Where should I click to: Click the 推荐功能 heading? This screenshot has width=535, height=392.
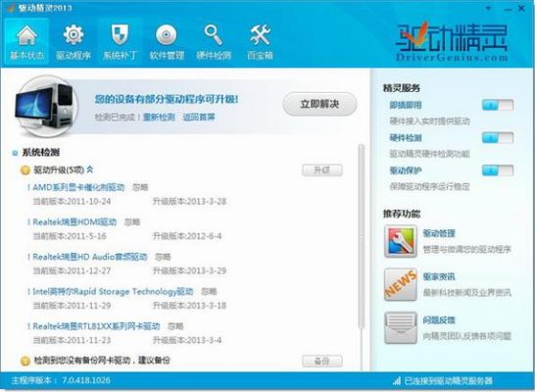pos(402,214)
